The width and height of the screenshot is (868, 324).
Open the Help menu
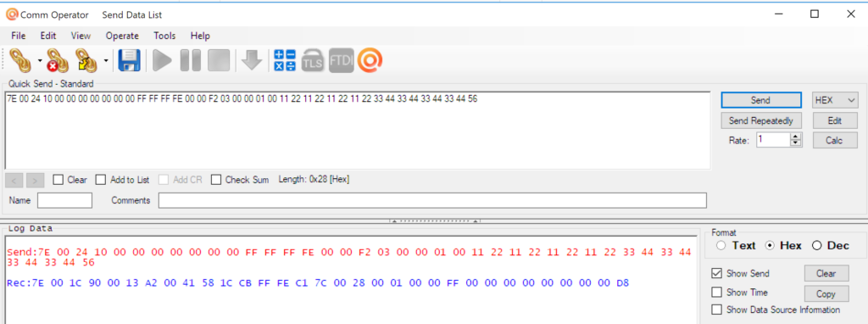click(x=200, y=36)
